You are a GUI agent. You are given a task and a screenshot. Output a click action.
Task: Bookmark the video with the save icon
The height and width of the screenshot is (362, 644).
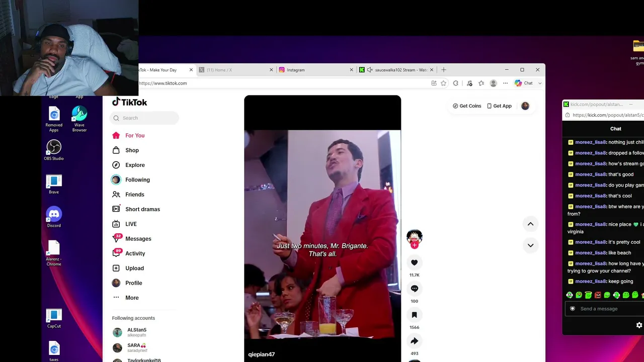(x=415, y=315)
